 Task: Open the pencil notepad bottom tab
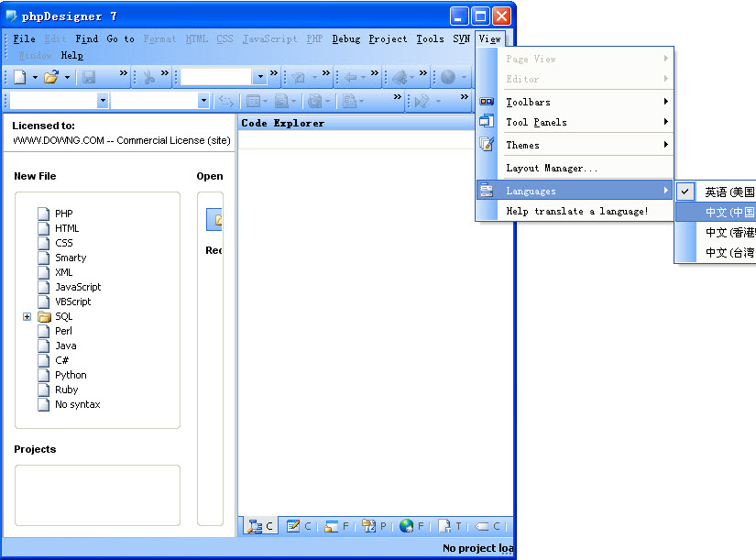click(x=299, y=526)
